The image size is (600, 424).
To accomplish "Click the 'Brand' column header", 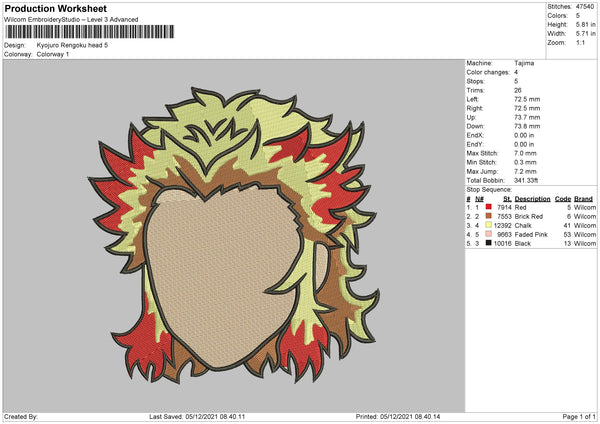I will click(583, 199).
